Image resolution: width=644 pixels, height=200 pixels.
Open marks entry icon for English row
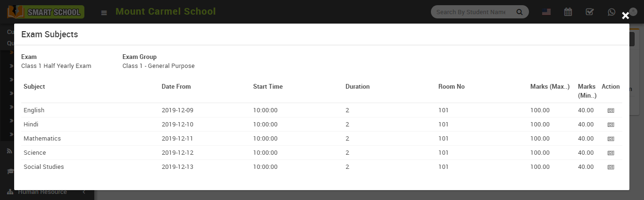(611, 110)
